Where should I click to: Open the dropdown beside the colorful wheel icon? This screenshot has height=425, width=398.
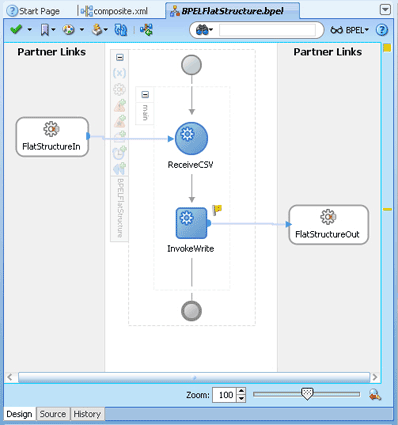coord(82,30)
